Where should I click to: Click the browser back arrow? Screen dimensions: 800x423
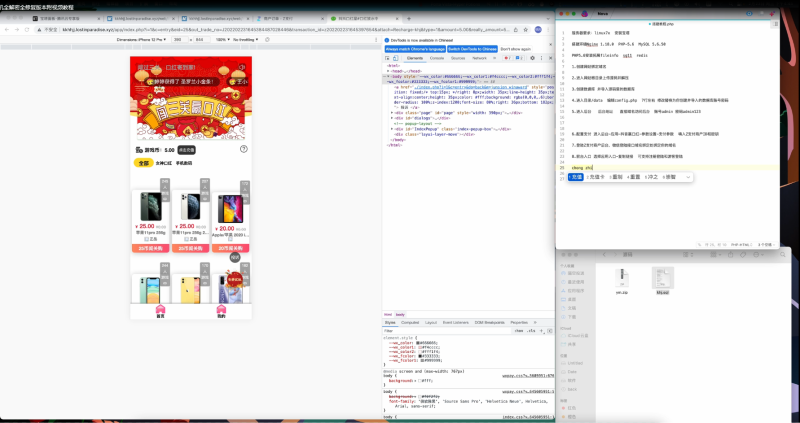pos(7,30)
